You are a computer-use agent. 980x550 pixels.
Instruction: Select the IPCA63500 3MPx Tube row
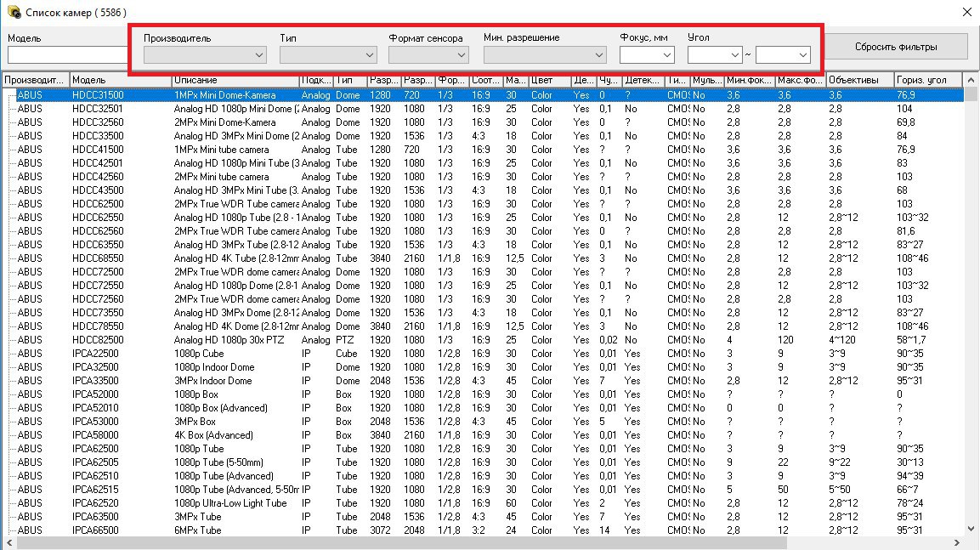point(489,517)
